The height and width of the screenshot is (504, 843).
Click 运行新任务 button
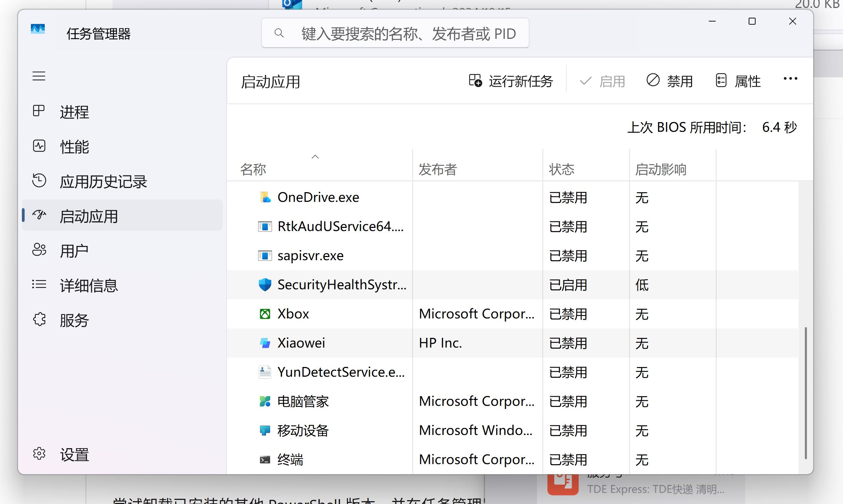click(511, 81)
